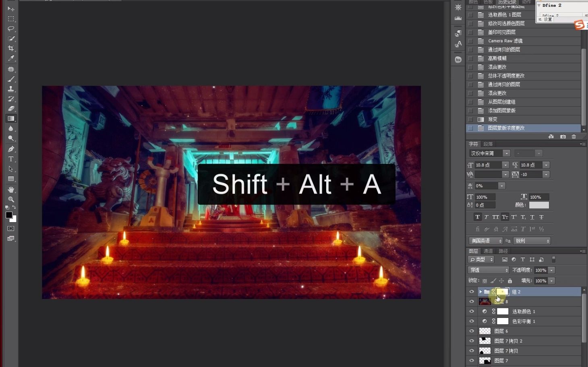Select the Clone Stamp tool
588x367 pixels.
(11, 89)
